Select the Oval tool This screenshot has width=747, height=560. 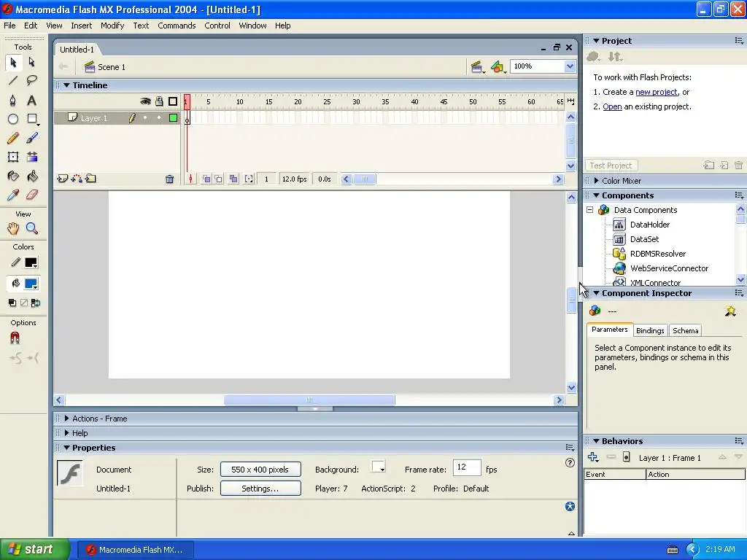point(13,119)
